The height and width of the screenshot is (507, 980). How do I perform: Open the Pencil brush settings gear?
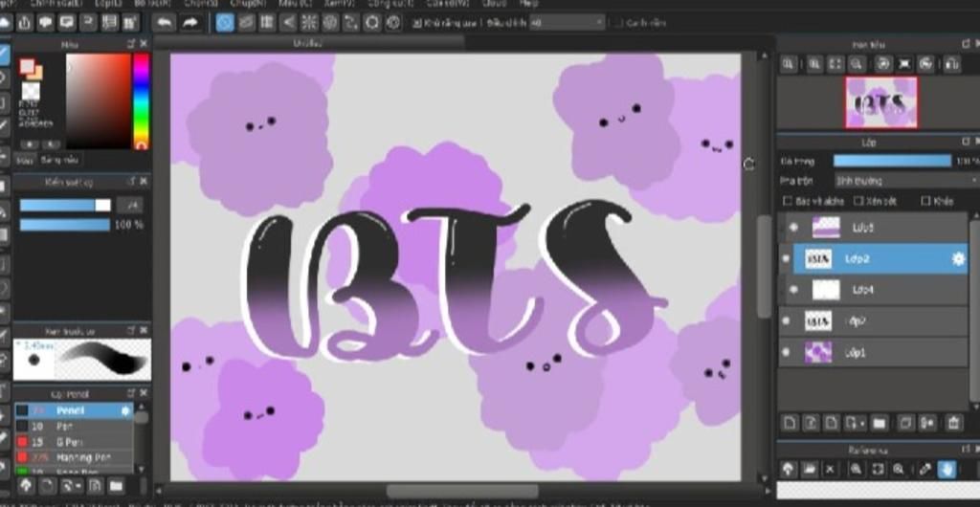pos(125,410)
